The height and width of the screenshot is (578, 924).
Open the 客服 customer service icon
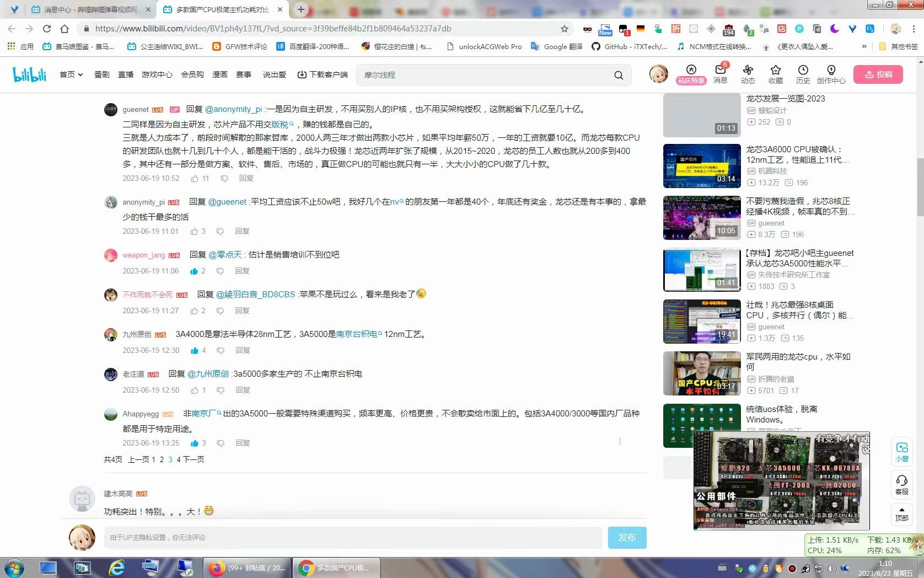902,484
